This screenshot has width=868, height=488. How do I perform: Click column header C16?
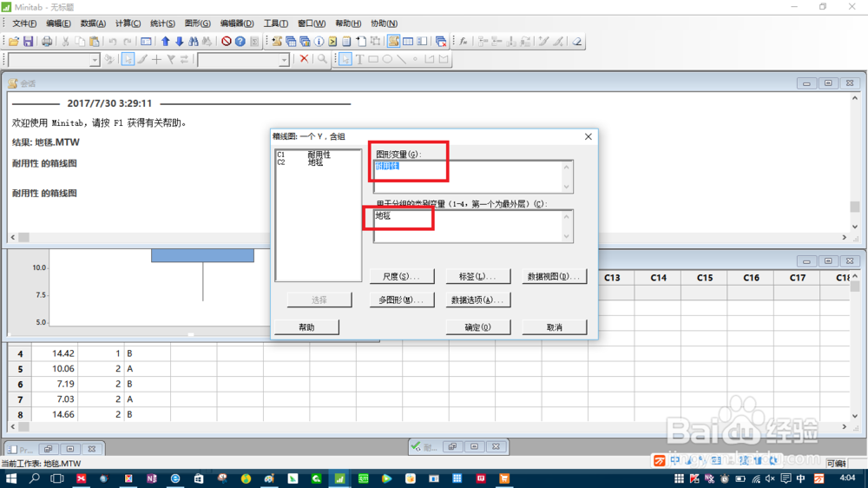(x=751, y=278)
